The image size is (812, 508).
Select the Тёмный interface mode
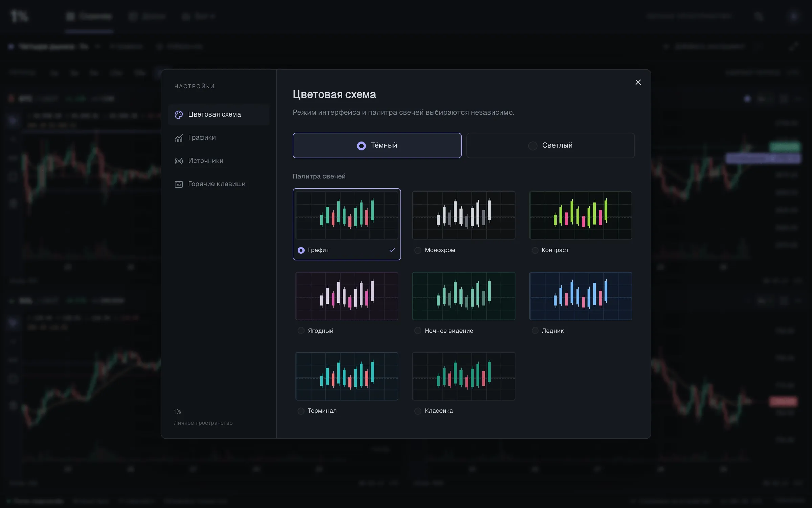coord(377,146)
